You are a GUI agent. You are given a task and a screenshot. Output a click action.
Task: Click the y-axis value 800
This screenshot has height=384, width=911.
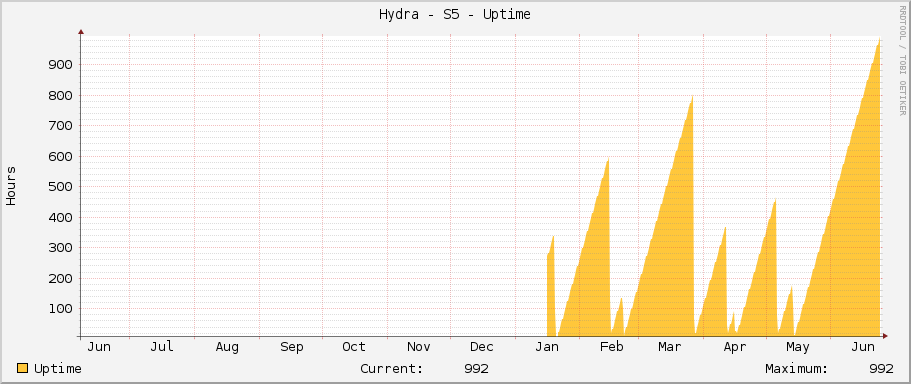(x=60, y=95)
